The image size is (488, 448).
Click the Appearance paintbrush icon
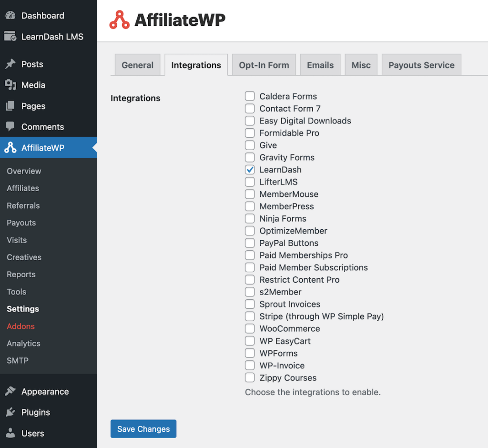point(10,391)
